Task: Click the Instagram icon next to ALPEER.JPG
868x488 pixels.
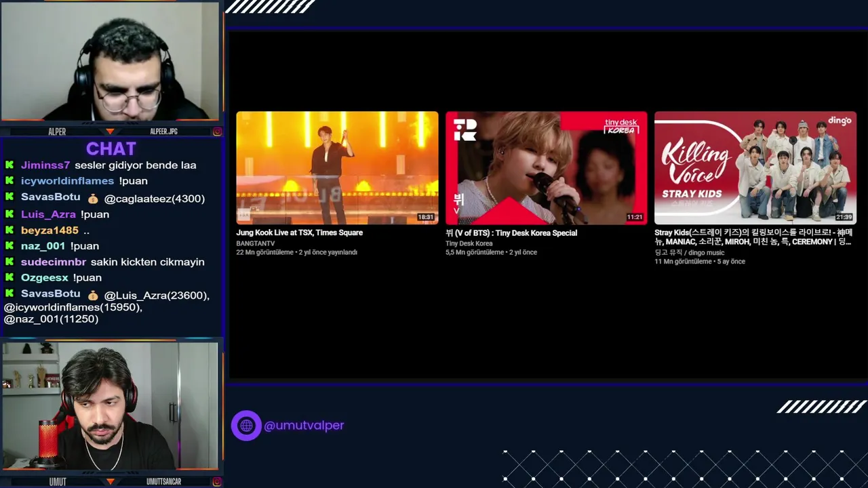Action: (x=217, y=131)
